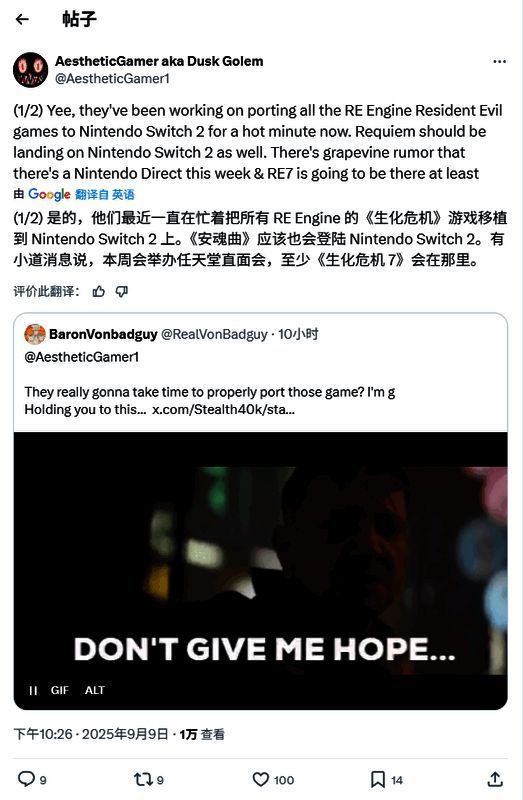
Task: Click BaronVonbadguy's small avatar
Action: (35, 334)
